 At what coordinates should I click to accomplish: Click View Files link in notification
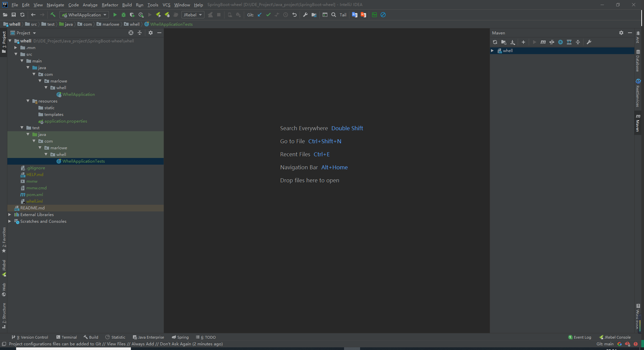[116, 344]
